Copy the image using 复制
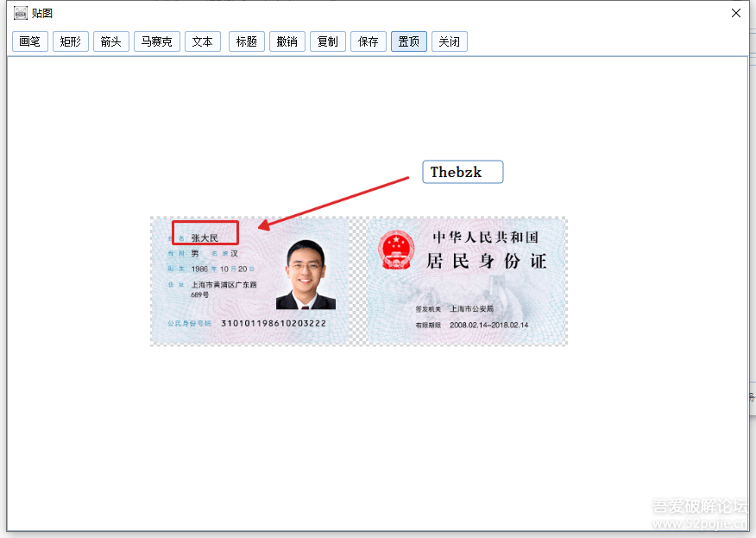Image resolution: width=756 pixels, height=538 pixels. 328,41
